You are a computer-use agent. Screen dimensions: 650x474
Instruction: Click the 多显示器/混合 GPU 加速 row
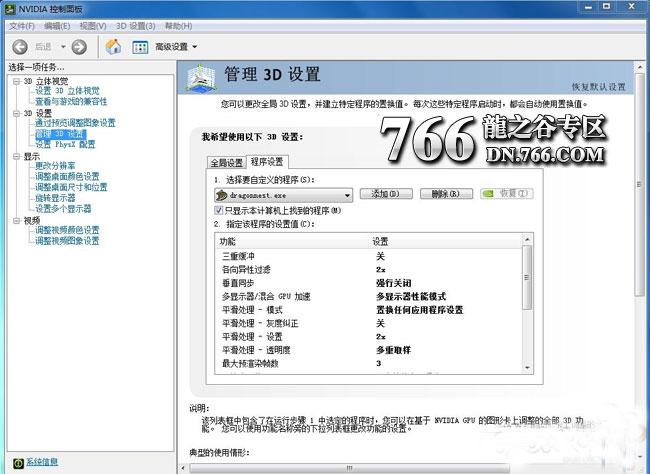click(x=369, y=297)
